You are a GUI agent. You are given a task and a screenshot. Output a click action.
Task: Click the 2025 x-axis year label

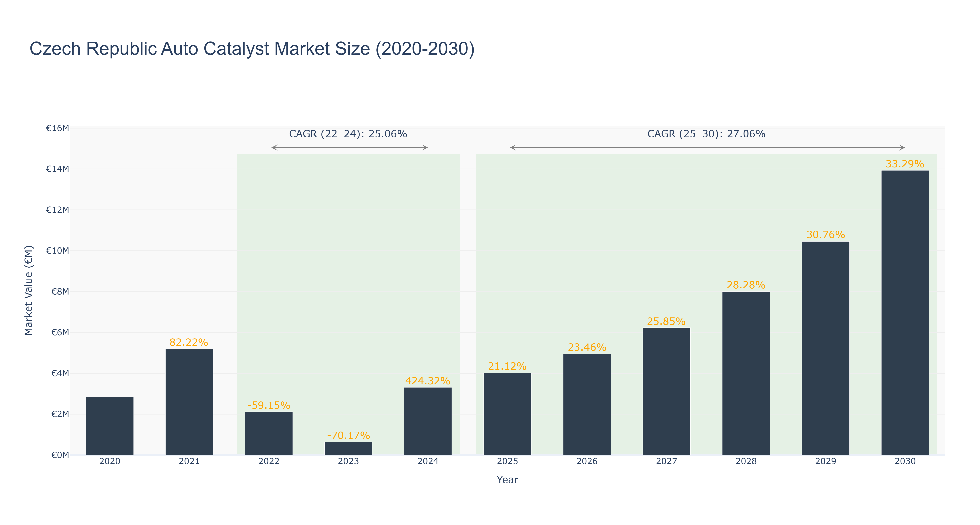click(x=507, y=461)
